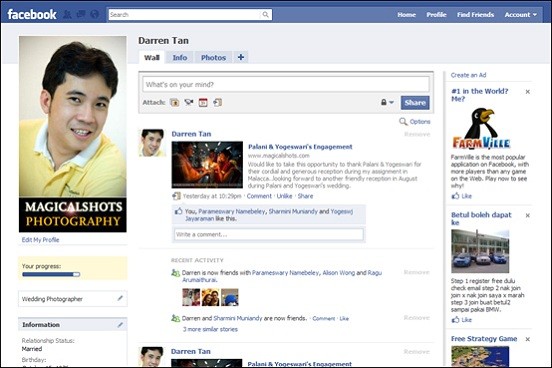Click the Search input field
This screenshot has height=368, width=552.
click(185, 14)
